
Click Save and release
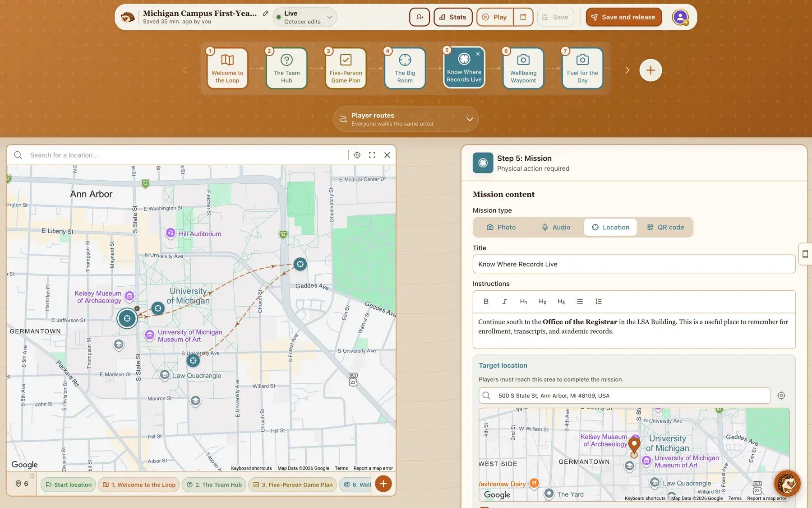click(623, 17)
